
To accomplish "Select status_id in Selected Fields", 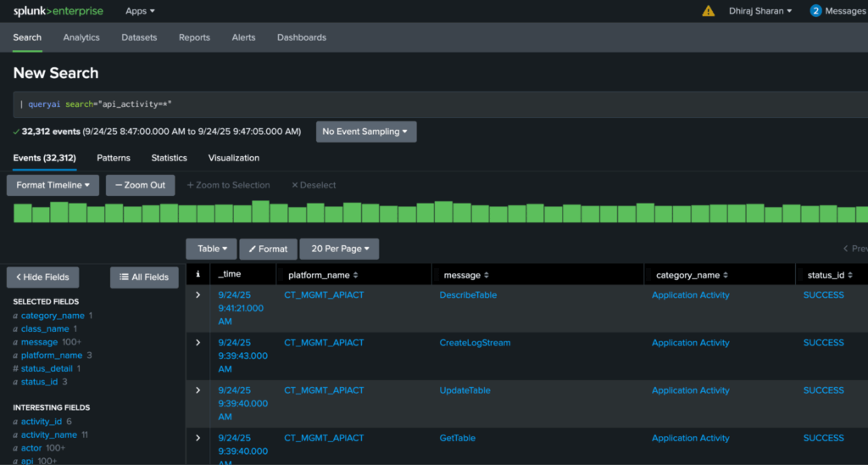I will point(39,382).
